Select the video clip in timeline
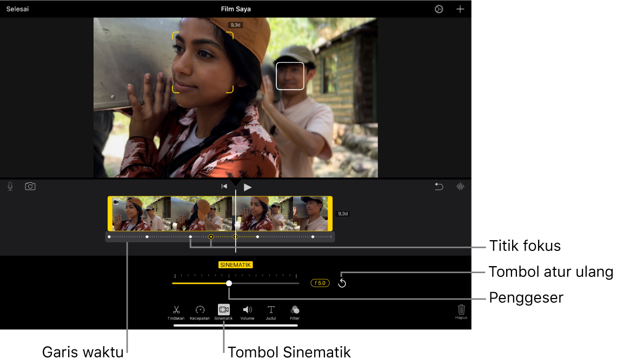 pos(220,214)
